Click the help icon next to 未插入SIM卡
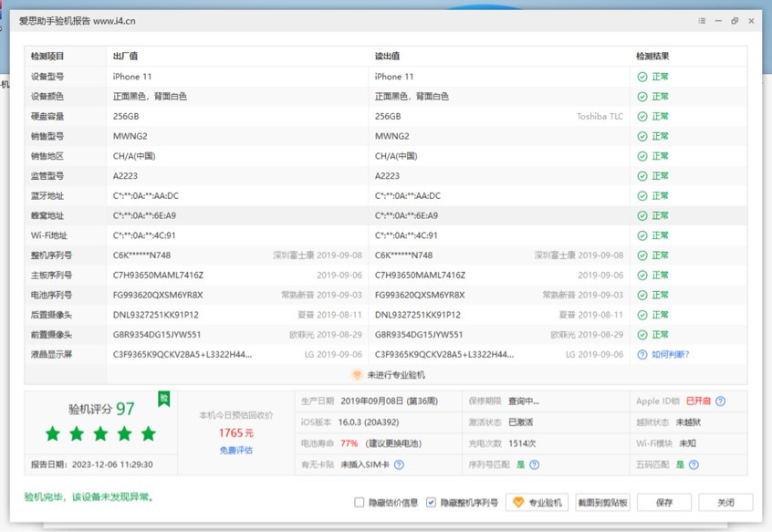The image size is (772, 532). pos(399,464)
